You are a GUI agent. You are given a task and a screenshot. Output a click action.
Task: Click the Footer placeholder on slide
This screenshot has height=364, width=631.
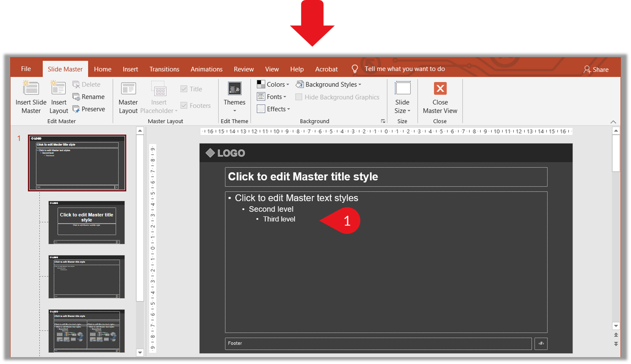[378, 343]
